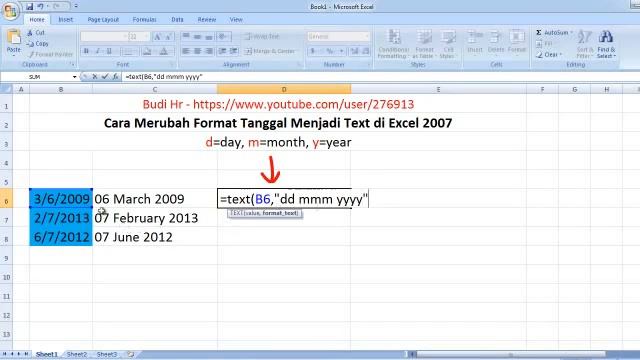The image size is (640, 360).
Task: Switch to the View ribbon tab
Action: click(236, 20)
